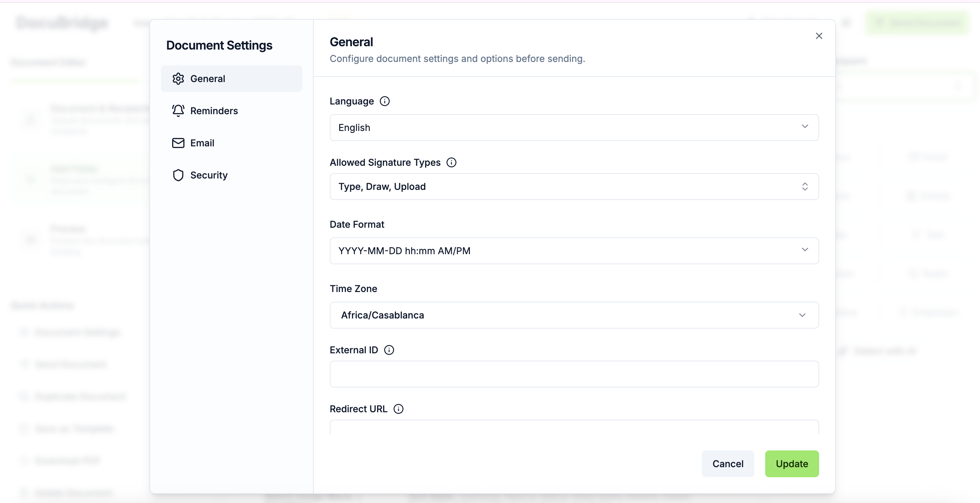
Task: Click the envelope icon beside Email
Action: coord(178,143)
